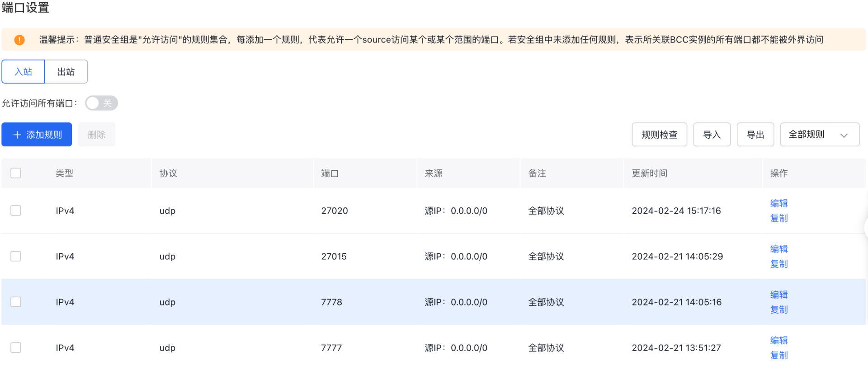868x370 pixels.
Task: Click the 更新时间 column header
Action: coord(649,173)
